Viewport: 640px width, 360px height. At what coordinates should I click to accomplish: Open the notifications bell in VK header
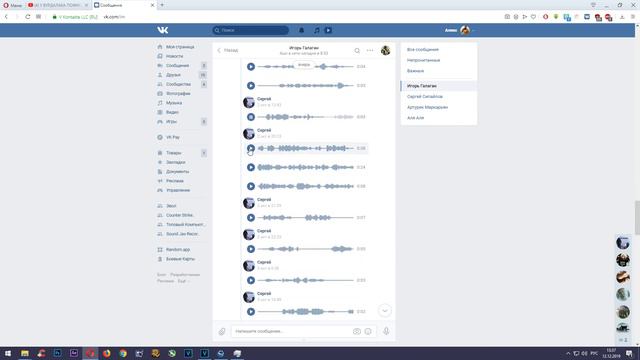302,30
